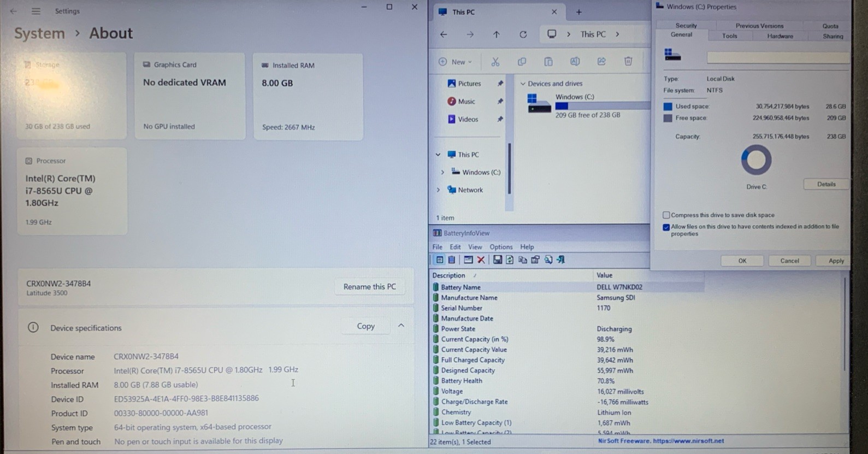Screen dimensions: 868x454
Task: Click the chevron before This PC in address bar
Action: pyautogui.click(x=569, y=34)
